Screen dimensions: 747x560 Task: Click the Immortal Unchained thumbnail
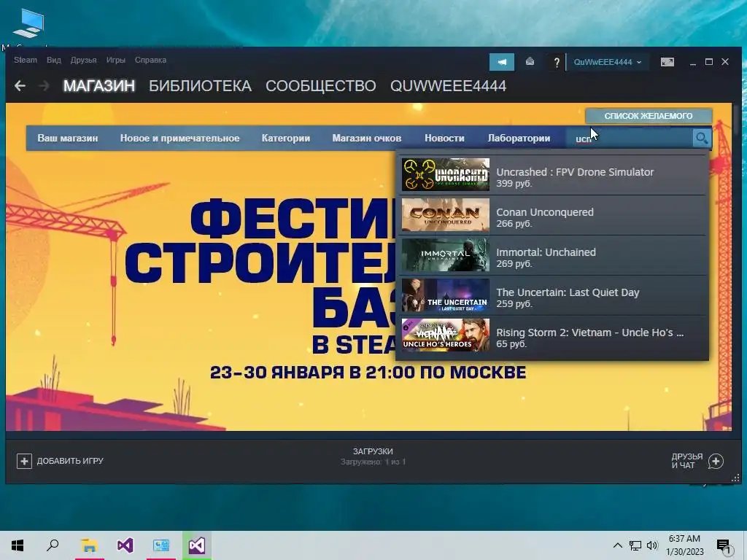coord(446,255)
